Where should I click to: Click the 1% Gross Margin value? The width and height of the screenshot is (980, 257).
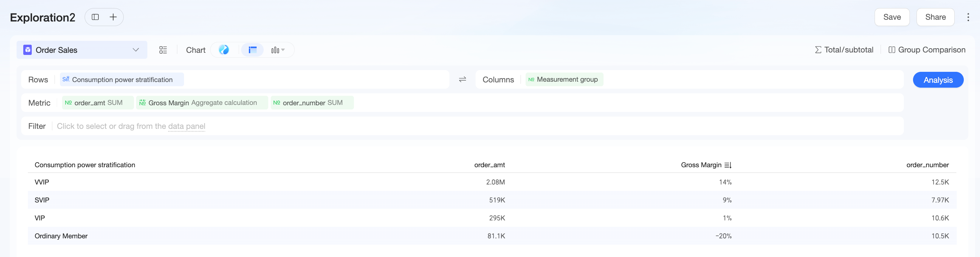pyautogui.click(x=727, y=218)
